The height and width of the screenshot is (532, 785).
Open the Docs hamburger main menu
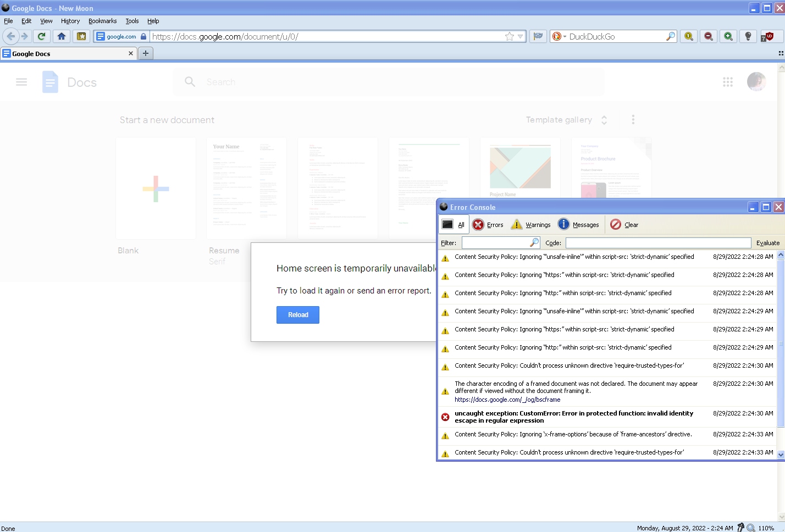[x=21, y=82]
